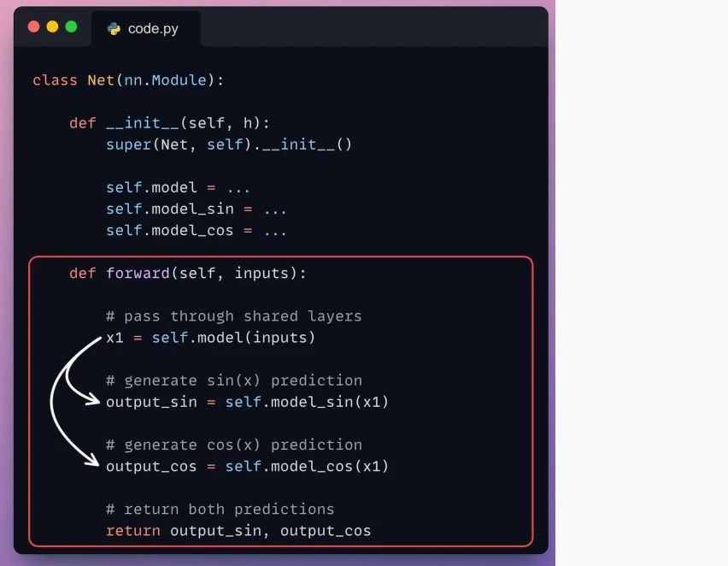Click the generate sin(x) prediction comment

point(234,380)
